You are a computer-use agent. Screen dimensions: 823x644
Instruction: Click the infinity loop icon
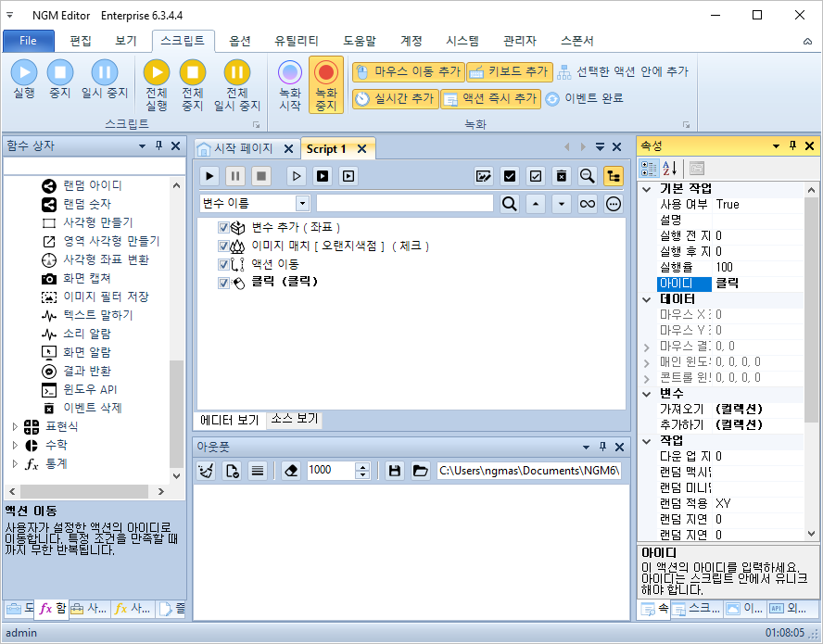[587, 203]
